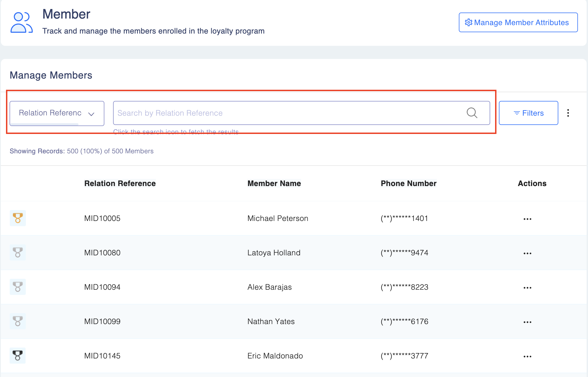Image resolution: width=588 pixels, height=377 pixels.
Task: Focus the Search by Relation Reference field
Action: 289,113
